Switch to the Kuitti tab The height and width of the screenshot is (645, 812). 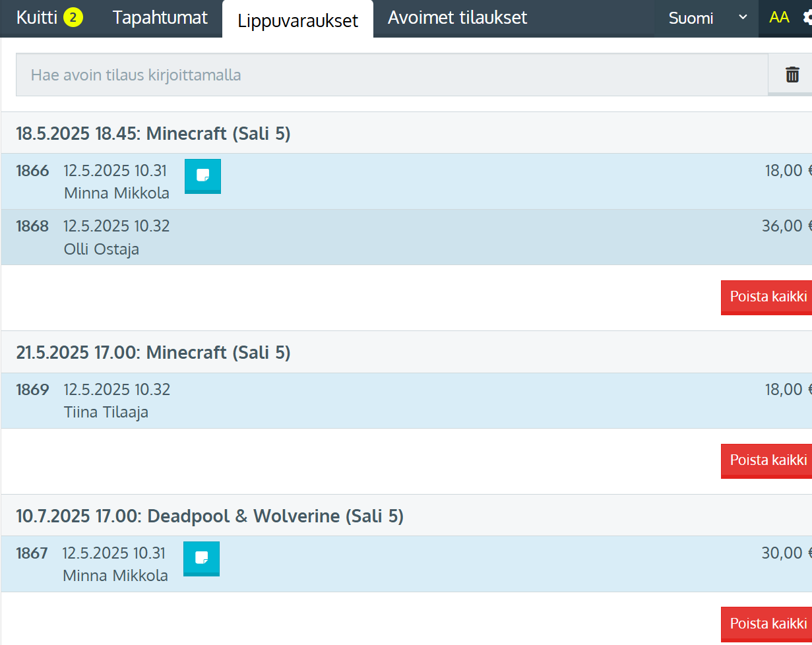tap(37, 18)
